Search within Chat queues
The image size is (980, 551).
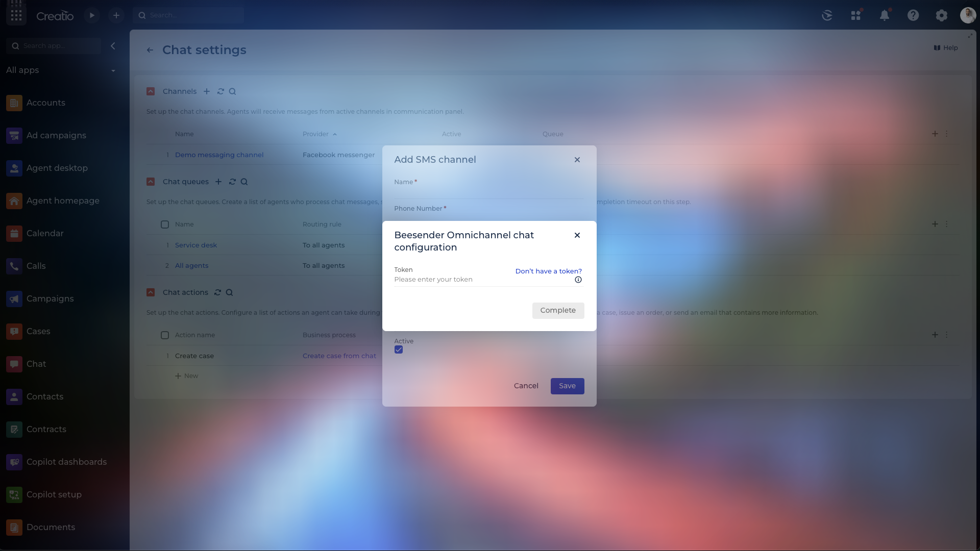pos(244,182)
